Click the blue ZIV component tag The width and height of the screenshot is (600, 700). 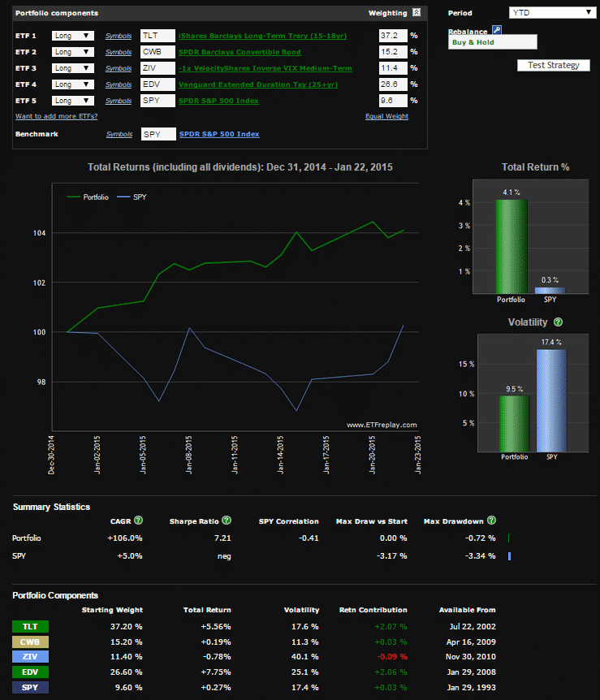point(30,657)
